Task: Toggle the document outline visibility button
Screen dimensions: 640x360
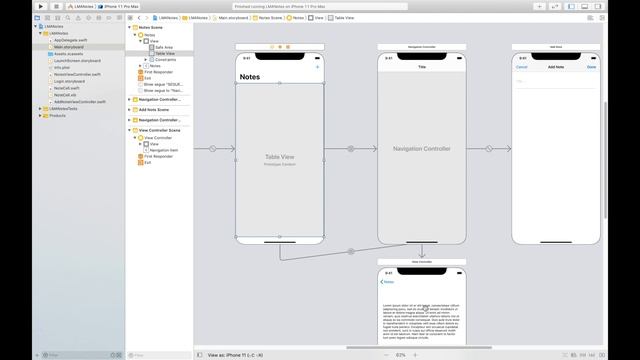Action: click(x=200, y=356)
